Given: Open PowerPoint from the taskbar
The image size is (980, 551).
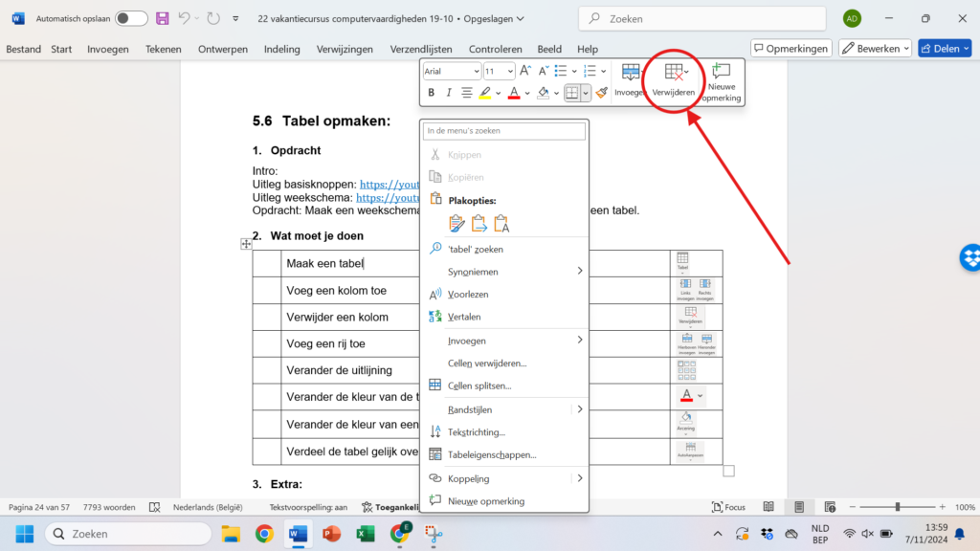Looking at the screenshot, I should click(x=331, y=534).
